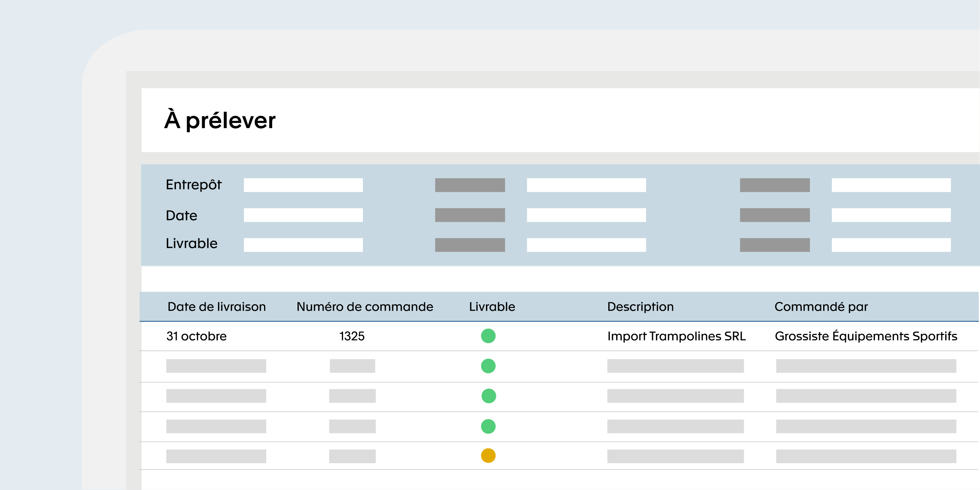This screenshot has height=490, width=980.
Task: Click the Date filter input field
Action: coord(303,215)
